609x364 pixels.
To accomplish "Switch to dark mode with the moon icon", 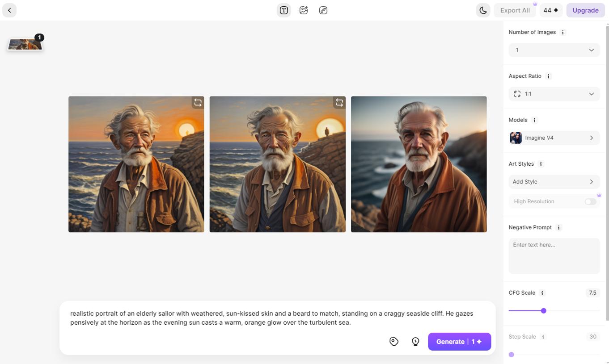I will (483, 10).
